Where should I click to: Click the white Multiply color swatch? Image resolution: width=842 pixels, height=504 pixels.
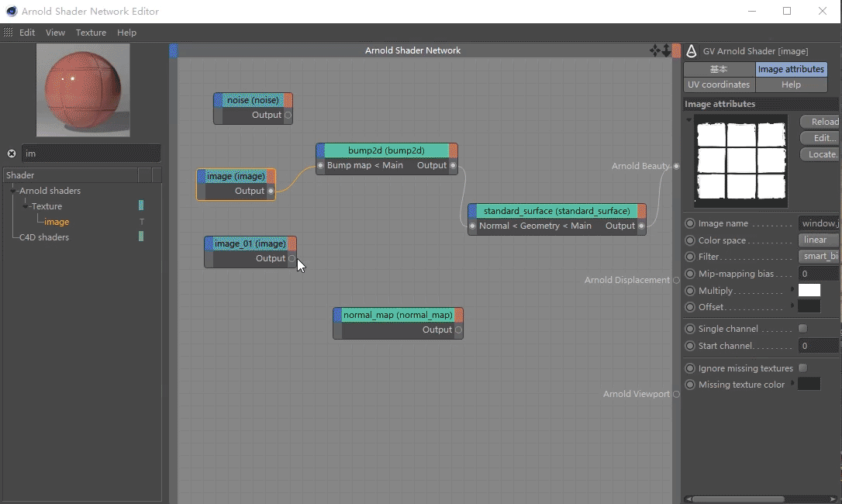coord(809,290)
